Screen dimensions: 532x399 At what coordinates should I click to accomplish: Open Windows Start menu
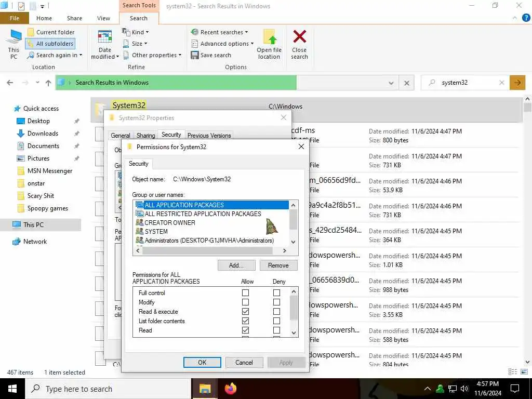pyautogui.click(x=12, y=389)
